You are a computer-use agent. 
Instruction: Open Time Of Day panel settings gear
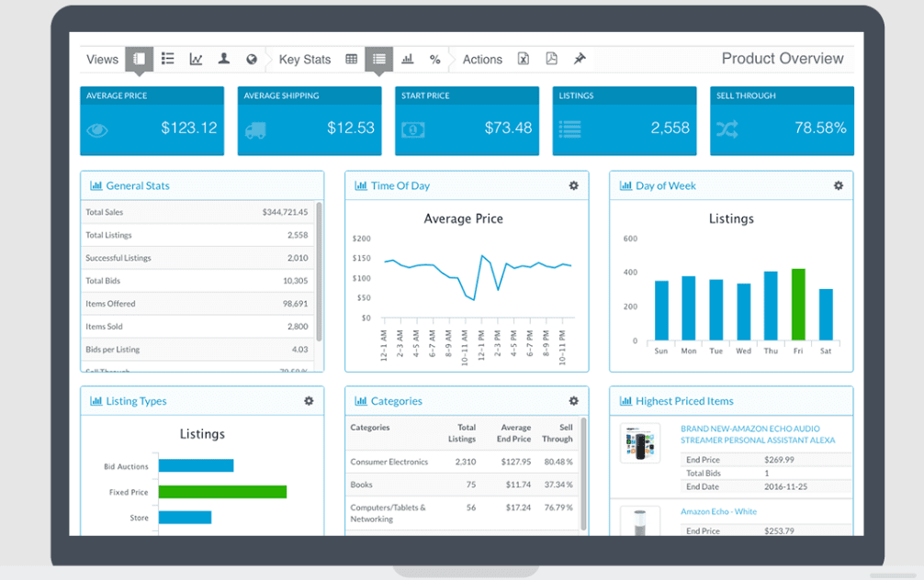(574, 185)
